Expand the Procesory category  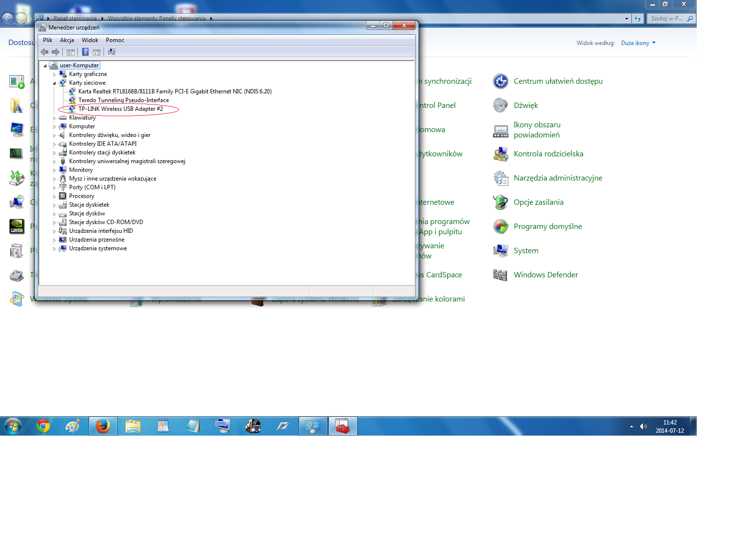pyautogui.click(x=54, y=197)
